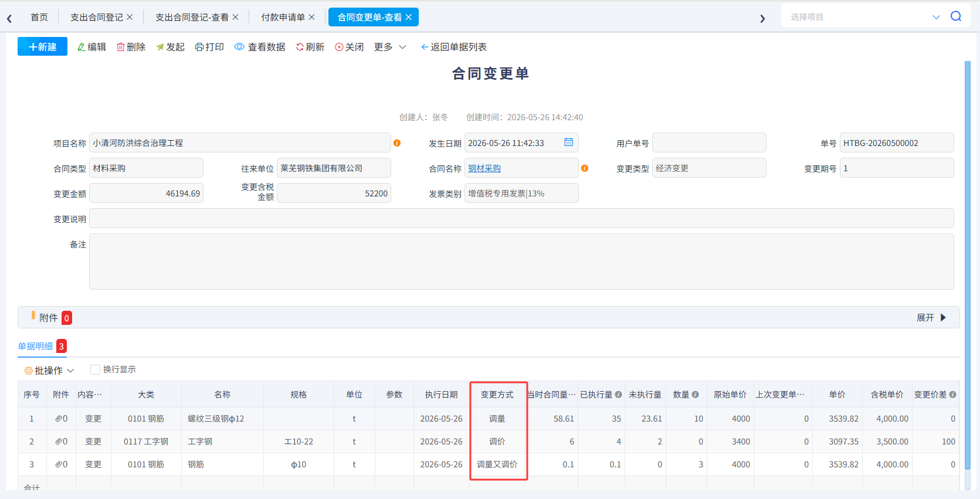Click the help icon on 变更价差 column
The height and width of the screenshot is (499, 980).
click(952, 395)
